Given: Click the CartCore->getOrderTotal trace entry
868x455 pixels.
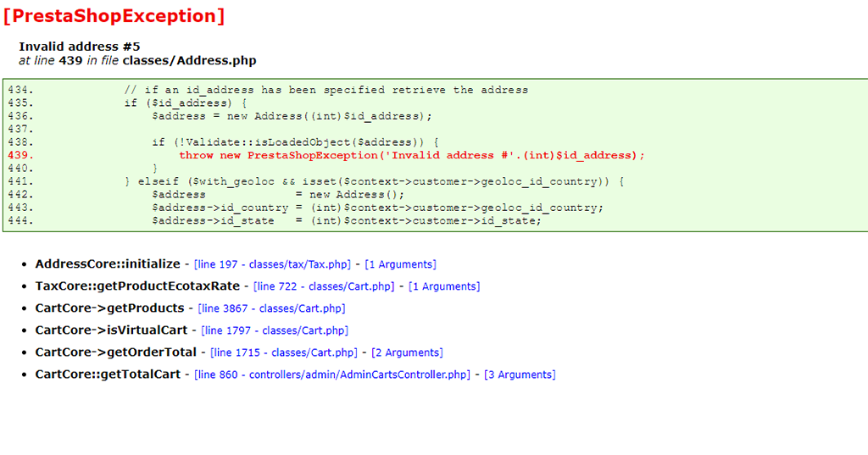Looking at the screenshot, I should coord(115,352).
